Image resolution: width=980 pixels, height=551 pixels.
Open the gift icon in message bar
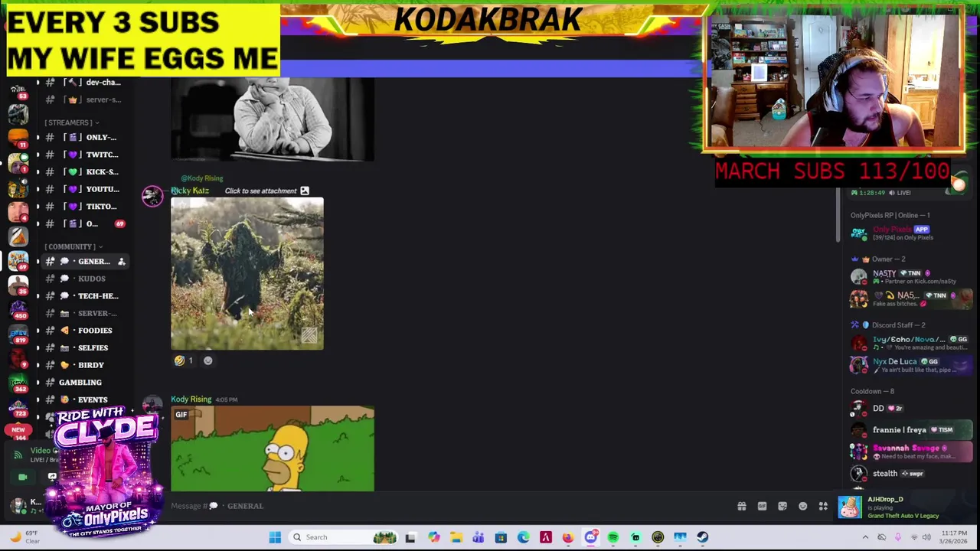click(741, 506)
